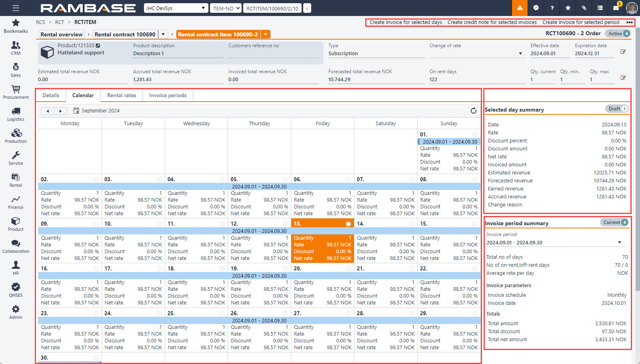
Task: Refresh the calendar view
Action: coord(473,111)
